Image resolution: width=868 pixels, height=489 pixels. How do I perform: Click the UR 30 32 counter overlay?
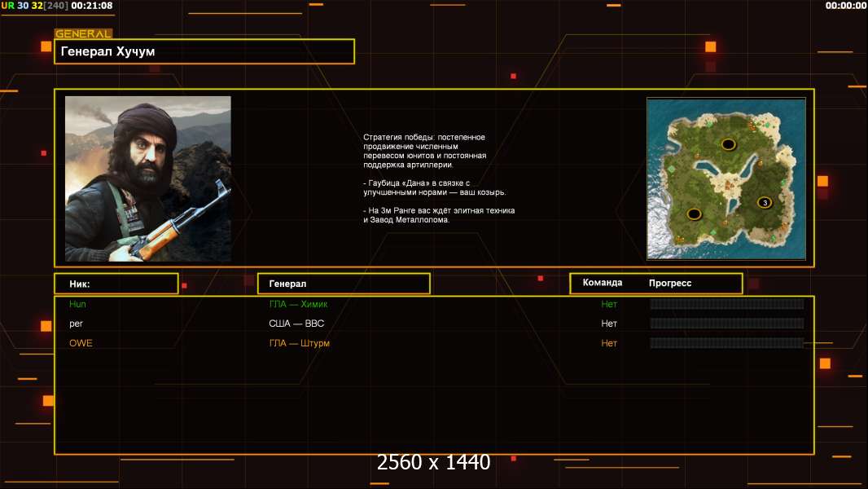[x=34, y=6]
